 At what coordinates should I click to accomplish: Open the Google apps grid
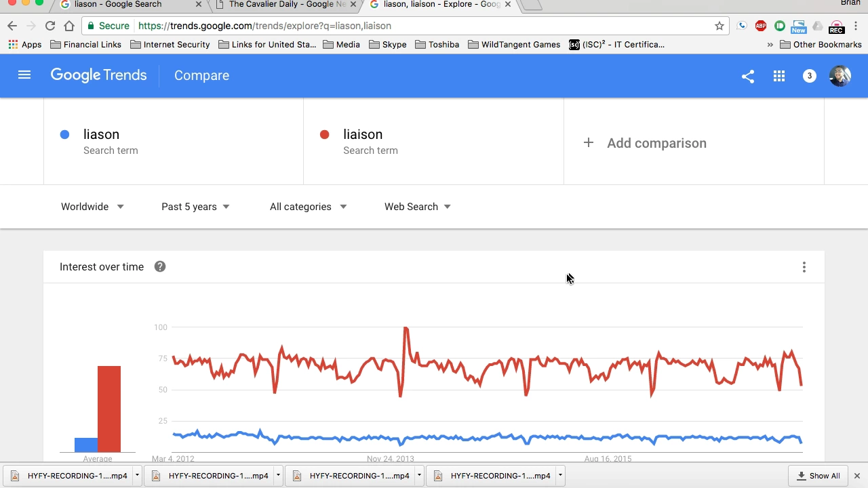point(779,77)
